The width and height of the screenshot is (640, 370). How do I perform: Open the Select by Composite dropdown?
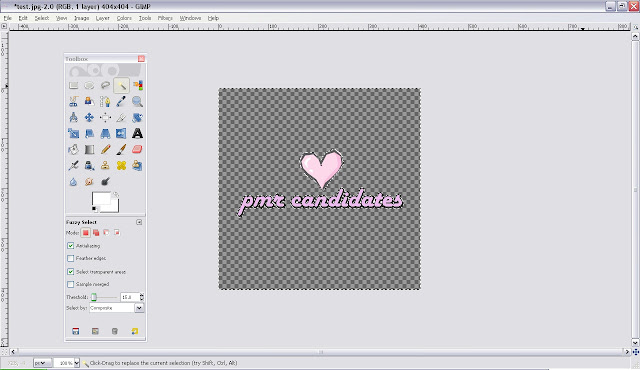point(116,308)
